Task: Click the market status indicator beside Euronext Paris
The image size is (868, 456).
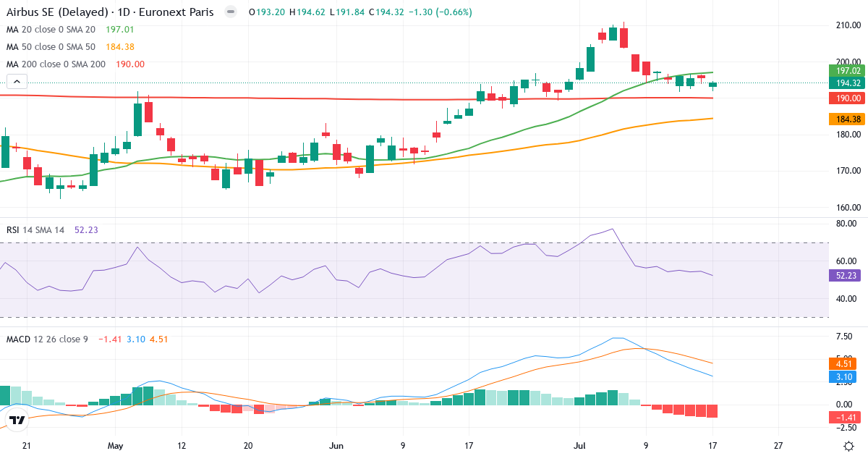Action: pyautogui.click(x=231, y=12)
